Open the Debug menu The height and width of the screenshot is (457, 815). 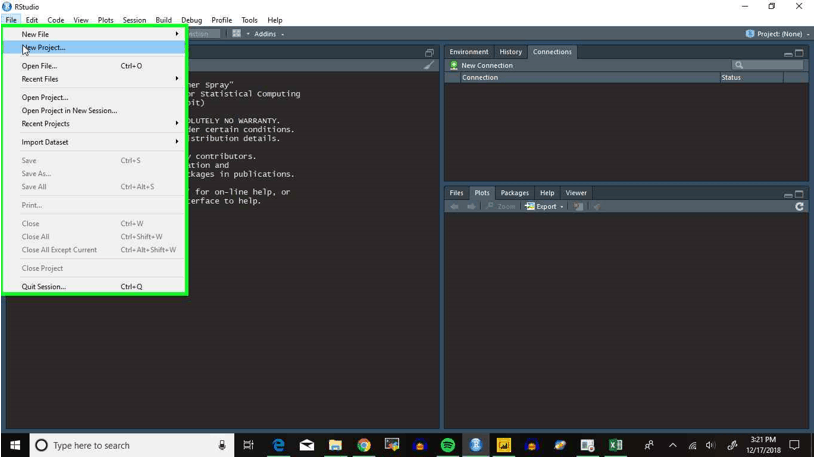tap(191, 20)
